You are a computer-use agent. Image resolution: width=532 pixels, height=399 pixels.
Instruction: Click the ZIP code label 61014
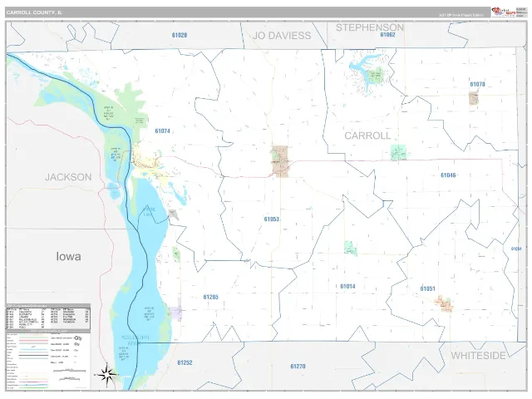tap(347, 286)
